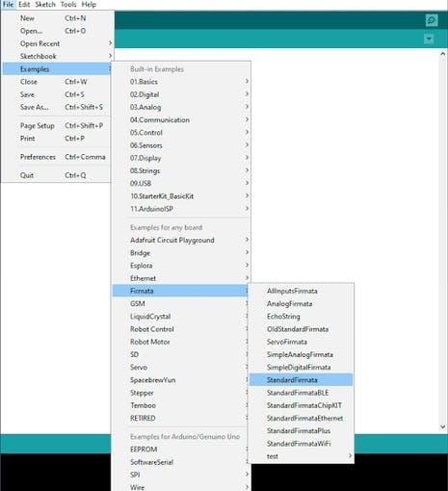Open Page Setup entry
This screenshot has width=448, height=491.
coord(57,126)
